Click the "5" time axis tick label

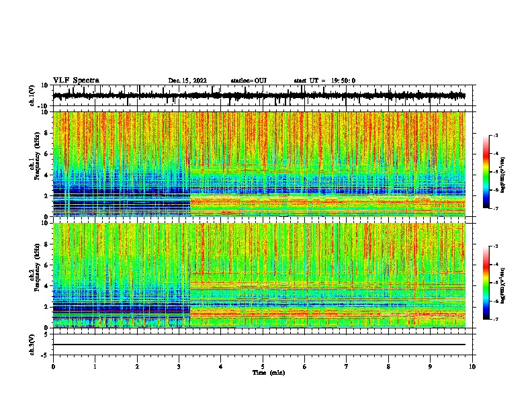point(263,367)
